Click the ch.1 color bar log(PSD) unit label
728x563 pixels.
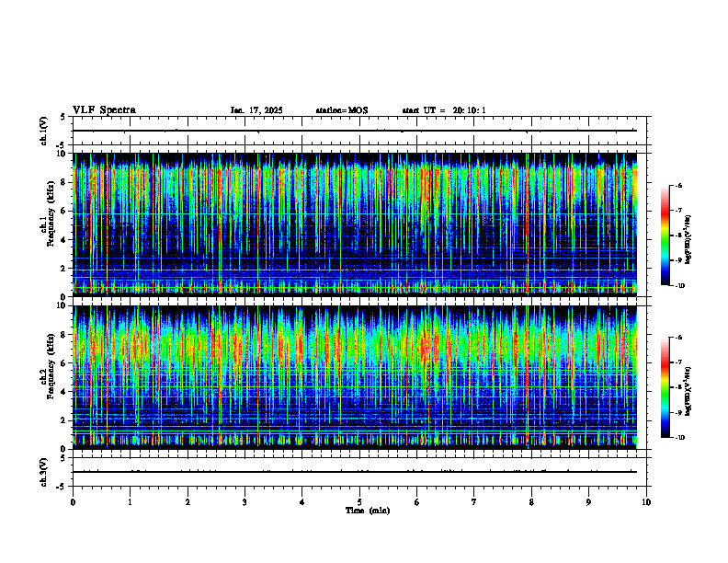click(x=688, y=240)
